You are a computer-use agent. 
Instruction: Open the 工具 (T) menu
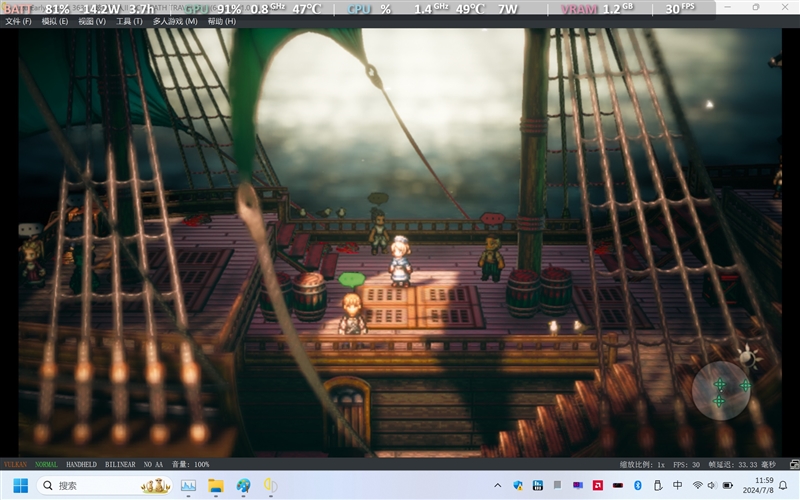[x=129, y=21]
